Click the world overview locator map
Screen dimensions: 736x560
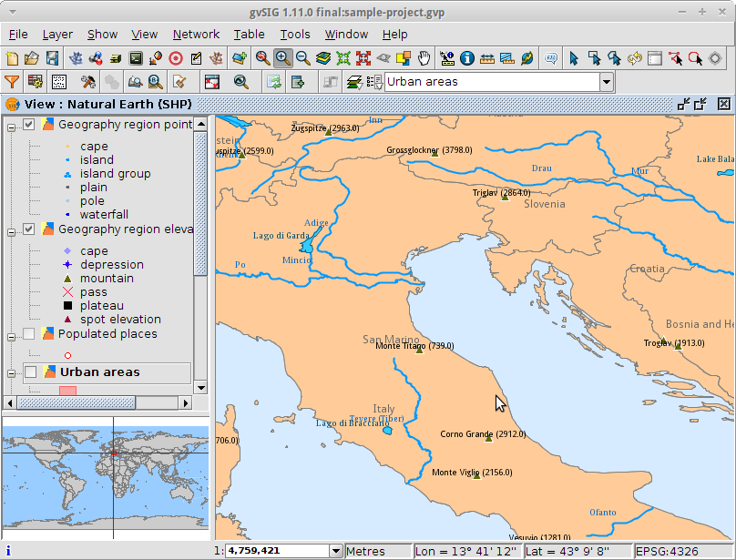[107, 479]
